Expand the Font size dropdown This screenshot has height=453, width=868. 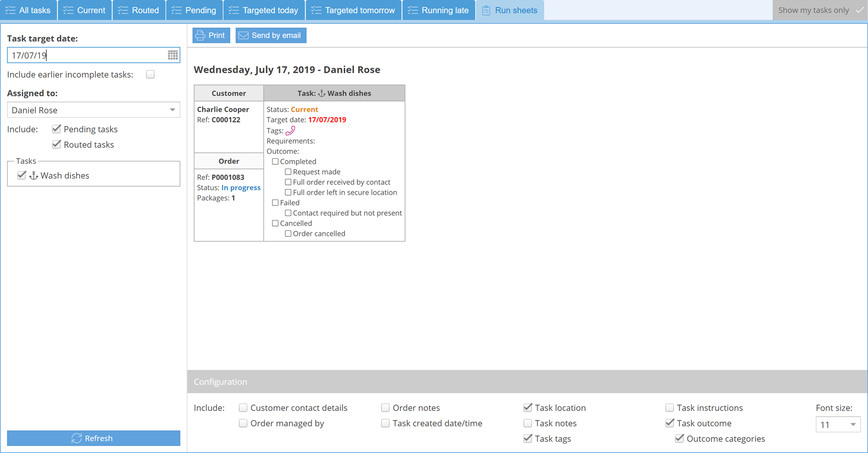(x=838, y=425)
